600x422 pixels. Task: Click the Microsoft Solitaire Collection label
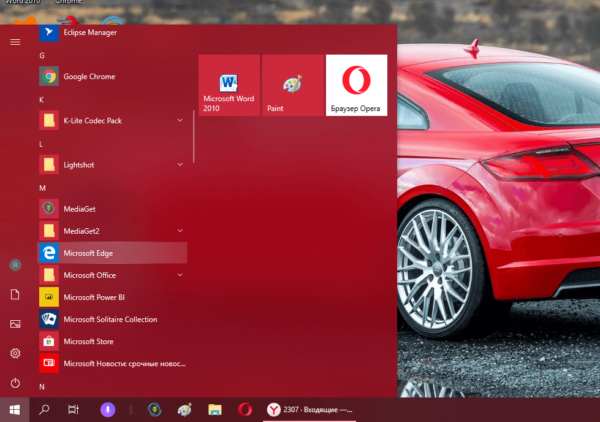pos(110,319)
